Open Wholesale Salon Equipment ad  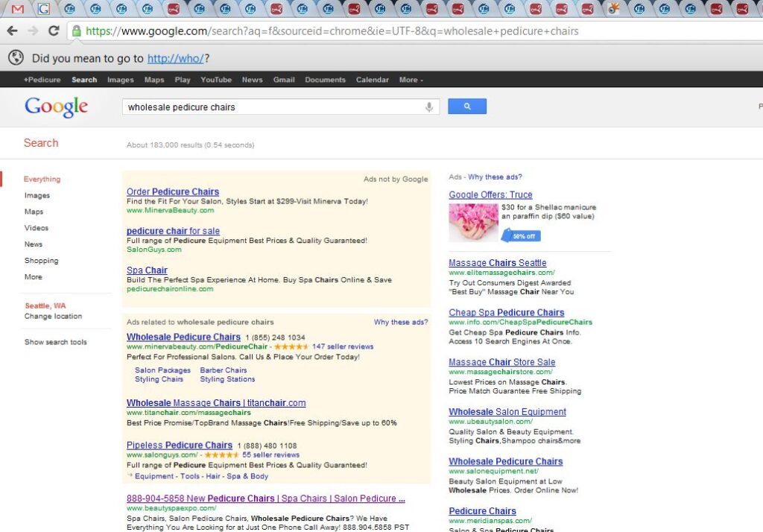click(507, 412)
